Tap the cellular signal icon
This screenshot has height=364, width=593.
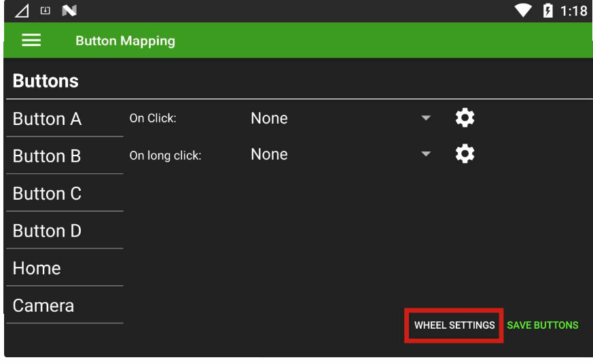click(22, 11)
